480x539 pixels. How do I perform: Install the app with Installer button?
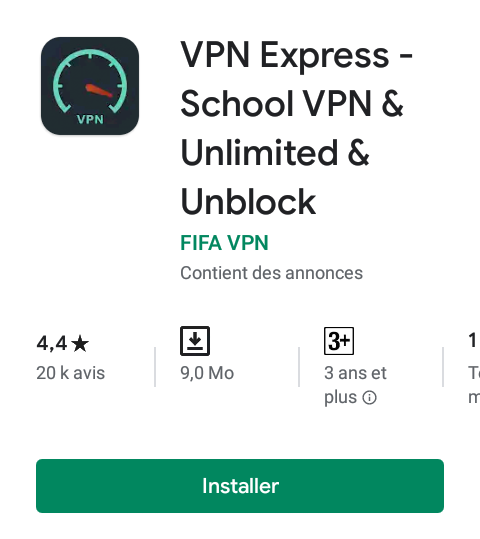click(240, 486)
